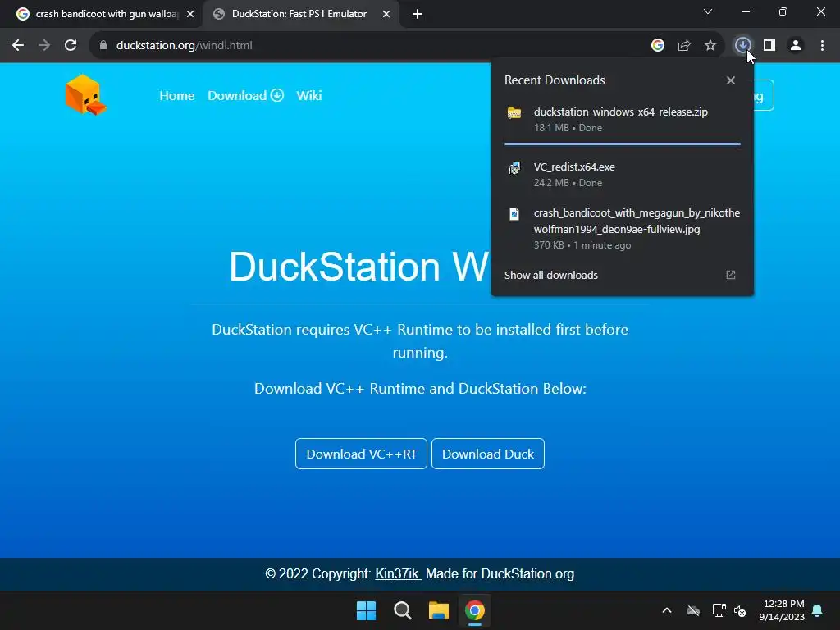840x630 pixels.
Task: Open Windows Start menu
Action: click(x=367, y=610)
